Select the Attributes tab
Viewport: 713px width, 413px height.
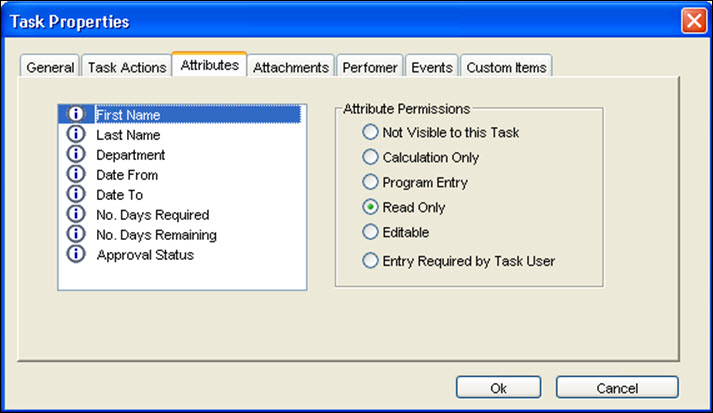point(210,65)
